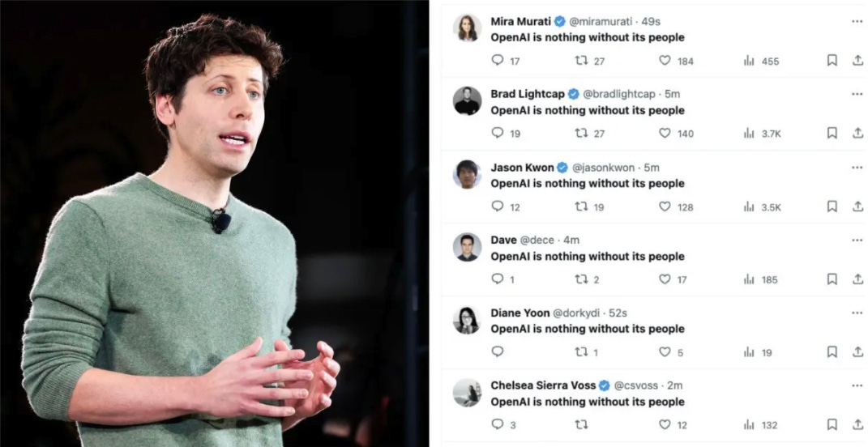Viewport: 868px width, 447px height.
Task: View analytics on Chelsea Sierra Voss's tweet
Action: tap(749, 425)
